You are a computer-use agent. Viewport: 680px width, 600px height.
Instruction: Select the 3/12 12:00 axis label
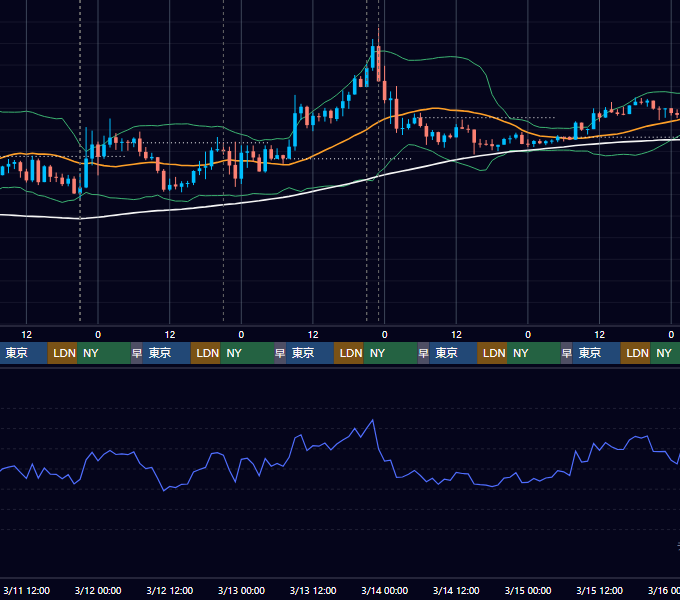pyautogui.click(x=170, y=590)
